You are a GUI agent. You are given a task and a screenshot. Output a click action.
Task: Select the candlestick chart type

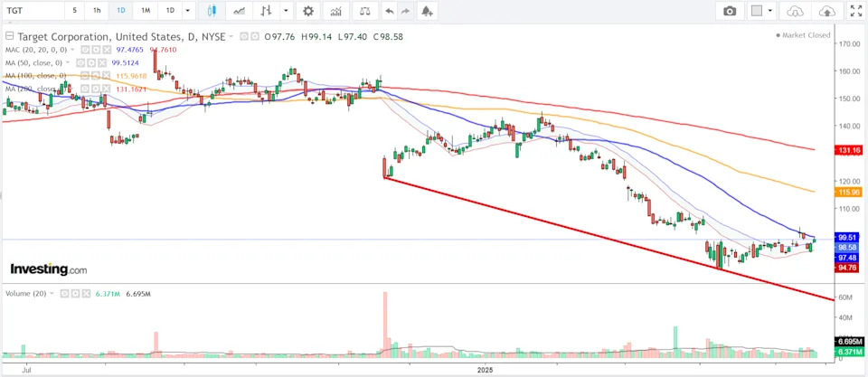pos(211,11)
